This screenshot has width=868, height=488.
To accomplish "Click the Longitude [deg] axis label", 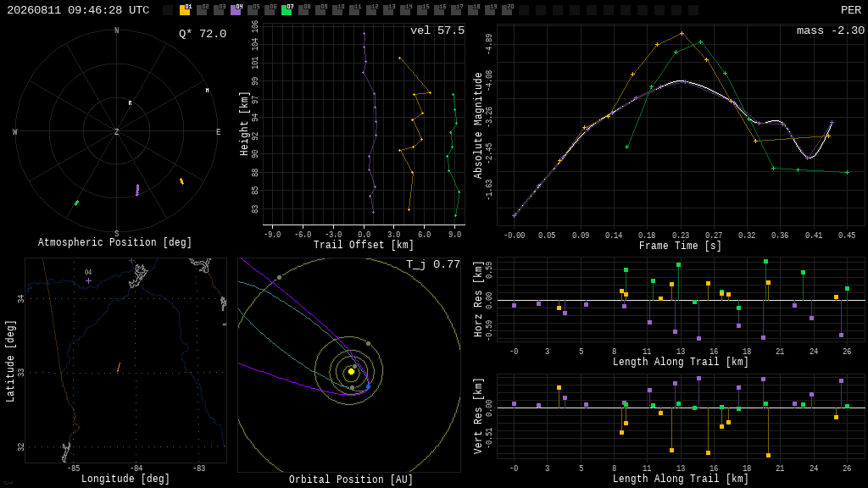I will click(125, 479).
